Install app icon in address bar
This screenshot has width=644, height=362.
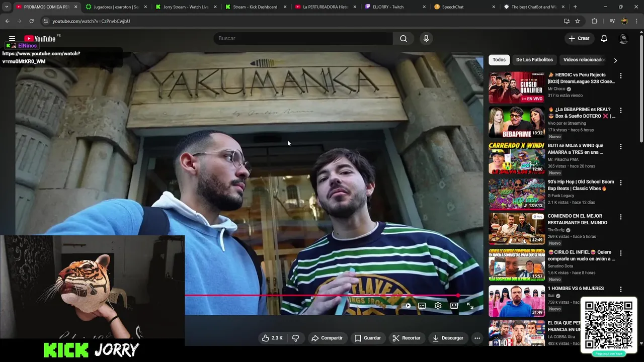tap(567, 21)
